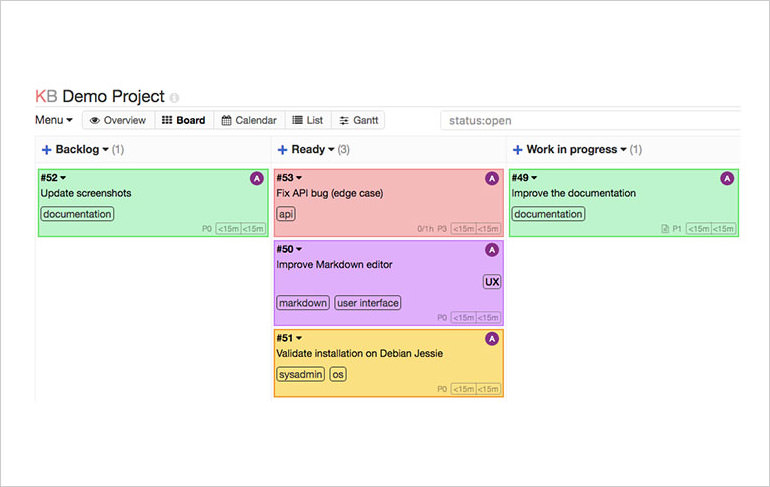Screen dimensions: 770x487
Task: Open the Menu dropdown
Action: 54,120
